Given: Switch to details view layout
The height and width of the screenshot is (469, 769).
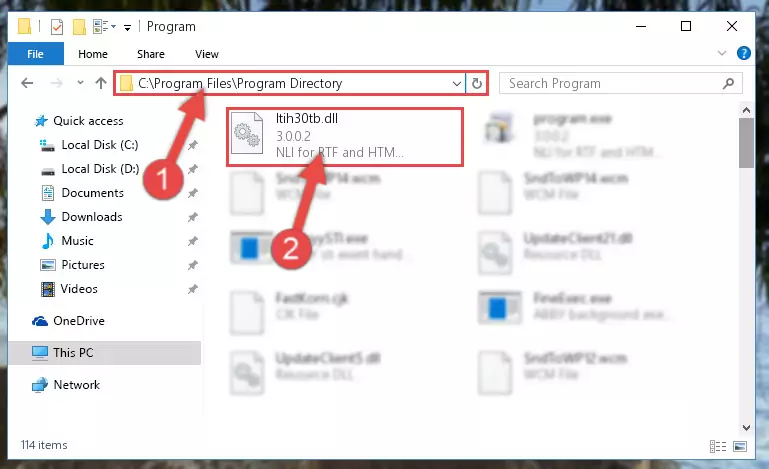Looking at the screenshot, I should coord(718,446).
